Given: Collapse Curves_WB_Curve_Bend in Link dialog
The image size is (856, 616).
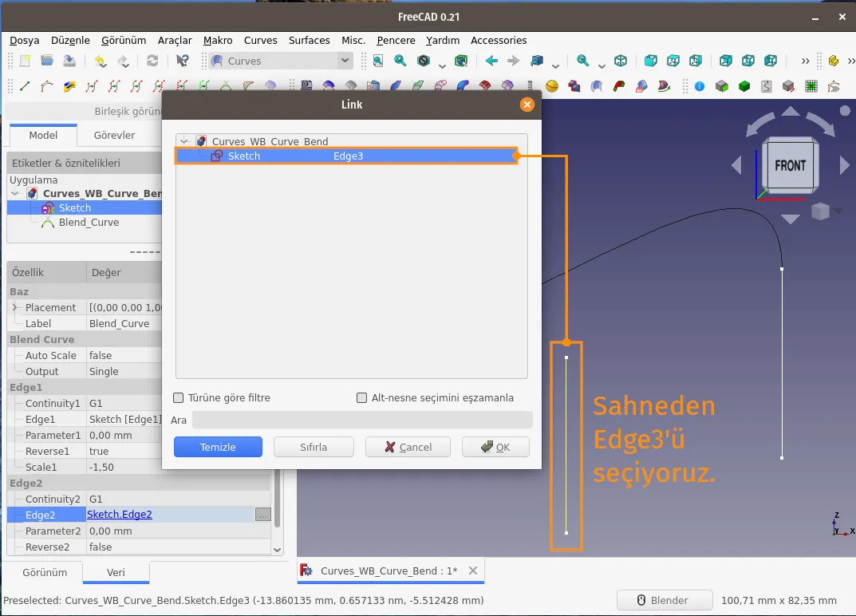Looking at the screenshot, I should [184, 141].
